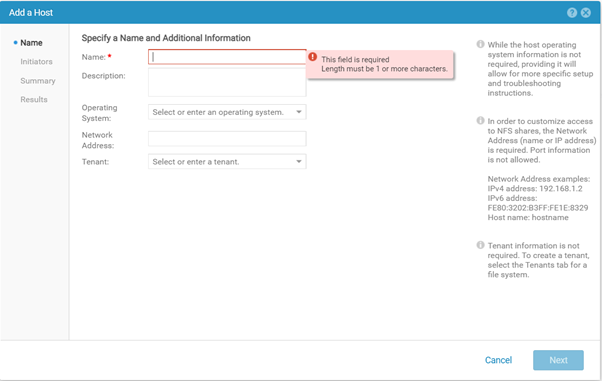Viewport: 602px width, 381px height.
Task: Click the Network Address input field
Action: [x=227, y=139]
